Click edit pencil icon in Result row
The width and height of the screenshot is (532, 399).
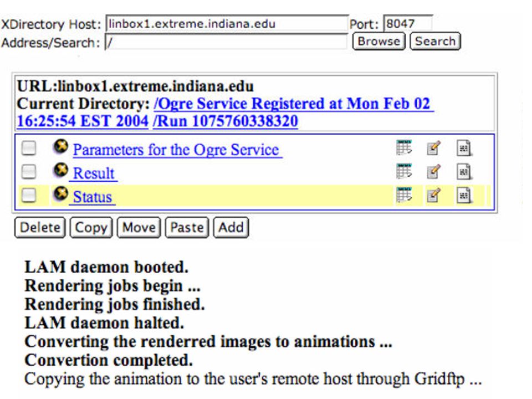[x=433, y=172]
